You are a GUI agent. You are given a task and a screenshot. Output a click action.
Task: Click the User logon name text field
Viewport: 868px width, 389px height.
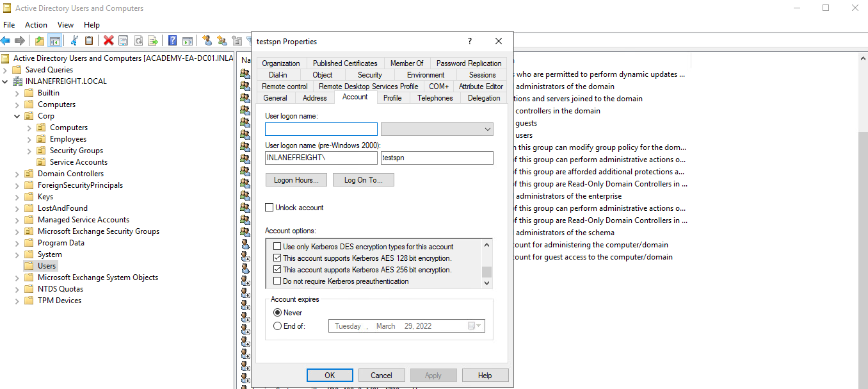click(x=321, y=129)
